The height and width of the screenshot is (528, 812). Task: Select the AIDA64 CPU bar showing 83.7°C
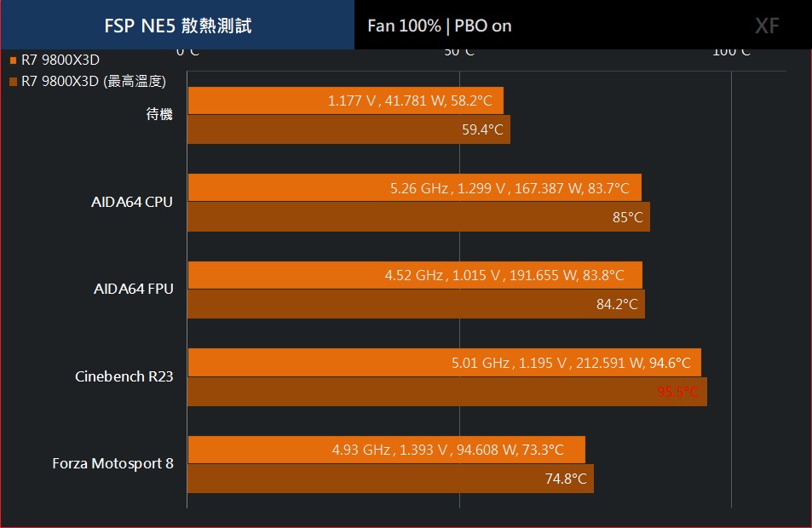[x=414, y=188]
